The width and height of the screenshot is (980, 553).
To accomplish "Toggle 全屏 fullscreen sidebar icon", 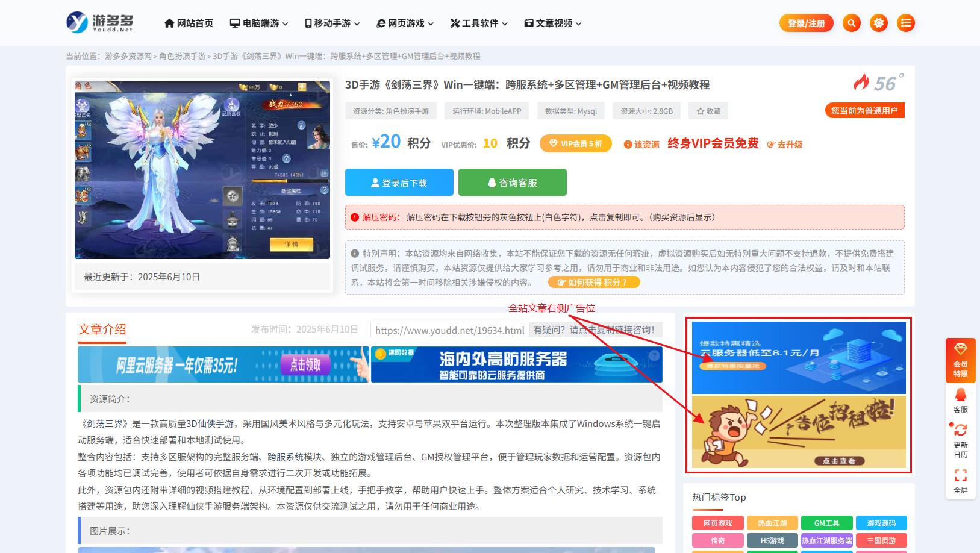I will tap(960, 481).
